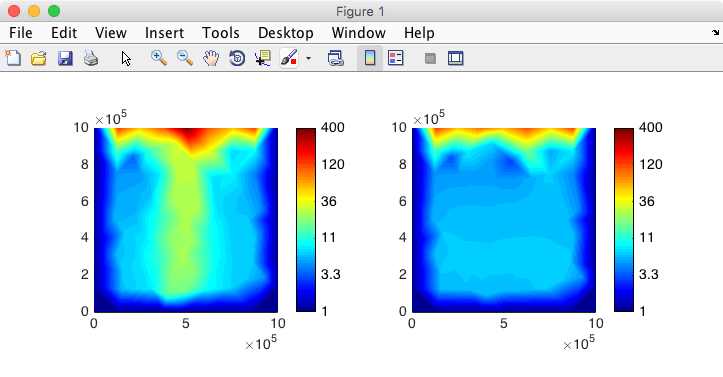Activate the Zoom Out magnifier tool

[x=185, y=58]
